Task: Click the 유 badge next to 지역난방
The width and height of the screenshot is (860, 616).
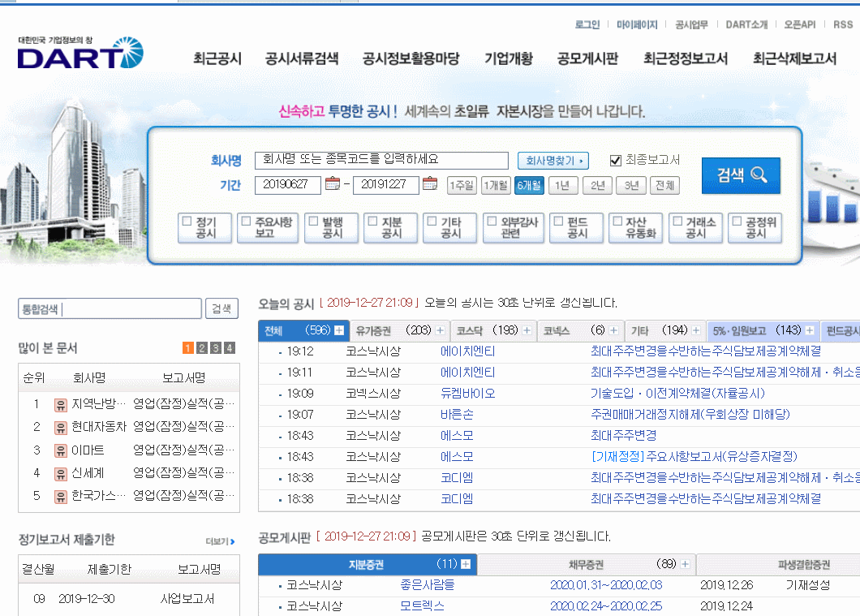Action: point(60,405)
